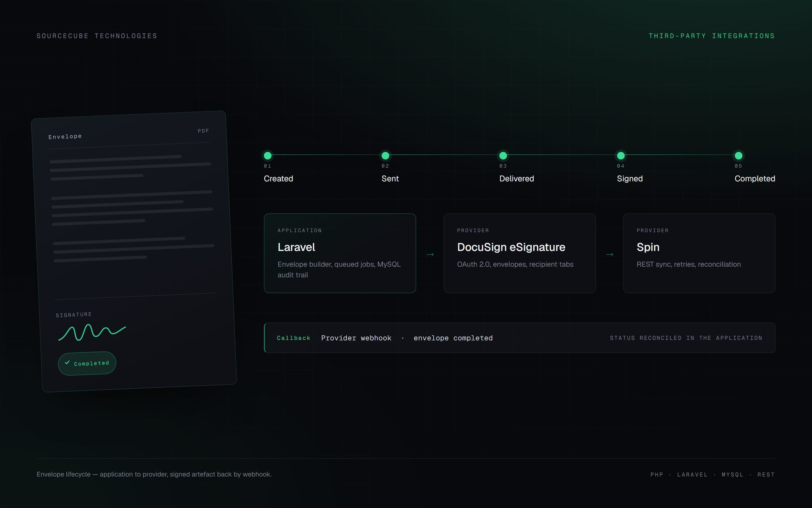812x508 pixels.
Task: Click the THIRD-PARTY INTEGRATIONS header label
Action: point(712,36)
